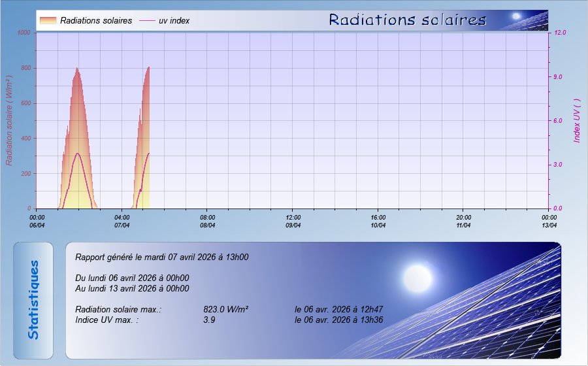Click the "Index UV" right axis title
Screen dimensions: 588x366
point(577,120)
